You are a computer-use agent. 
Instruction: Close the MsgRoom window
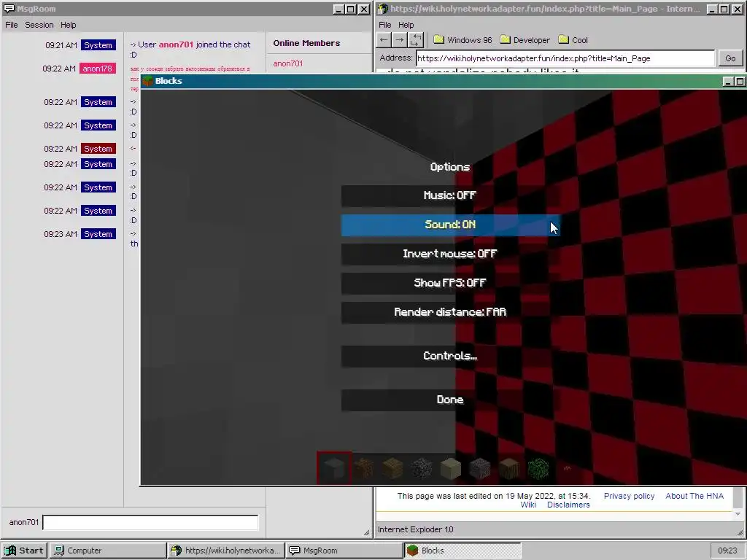363,9
